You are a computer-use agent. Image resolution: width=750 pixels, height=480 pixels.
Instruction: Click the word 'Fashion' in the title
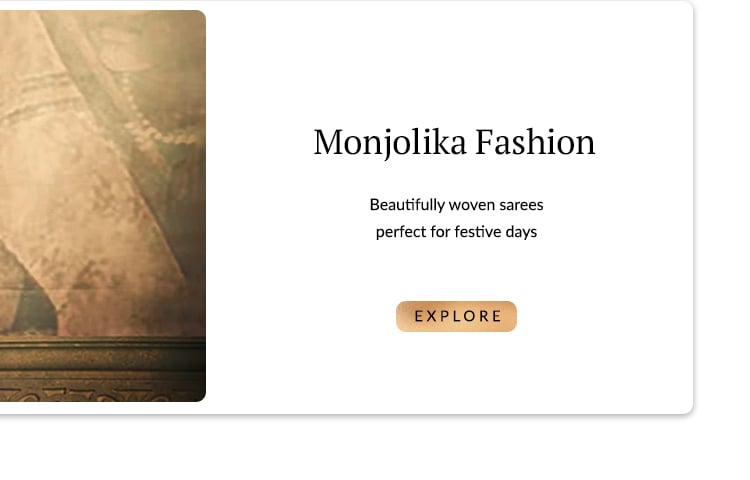[535, 142]
